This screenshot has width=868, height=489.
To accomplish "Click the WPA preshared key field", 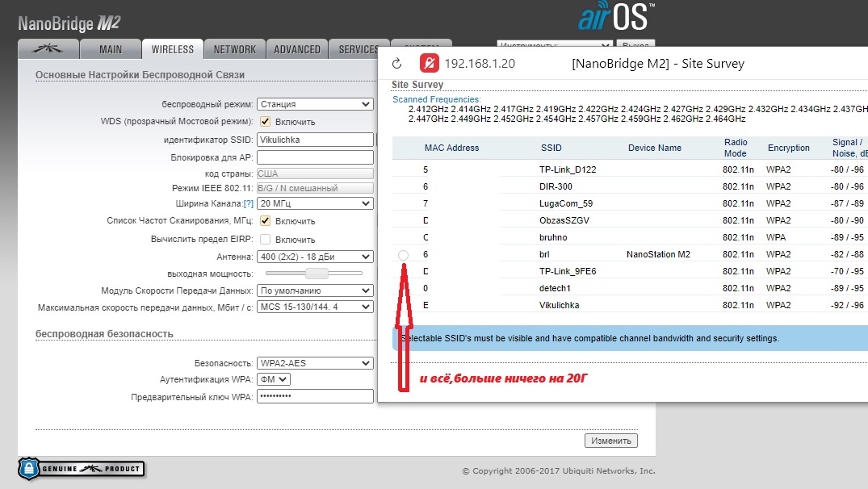I will [315, 396].
